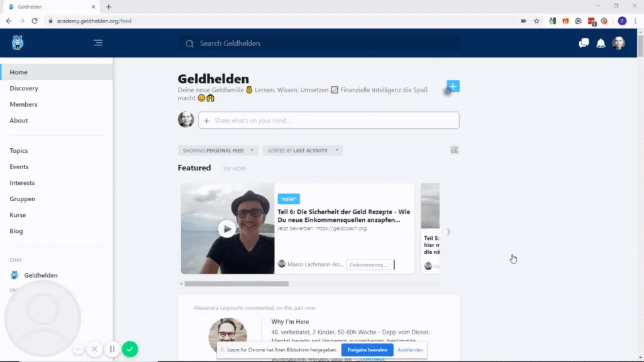Toggle the feed list view icon
The width and height of the screenshot is (644, 362).
click(454, 150)
